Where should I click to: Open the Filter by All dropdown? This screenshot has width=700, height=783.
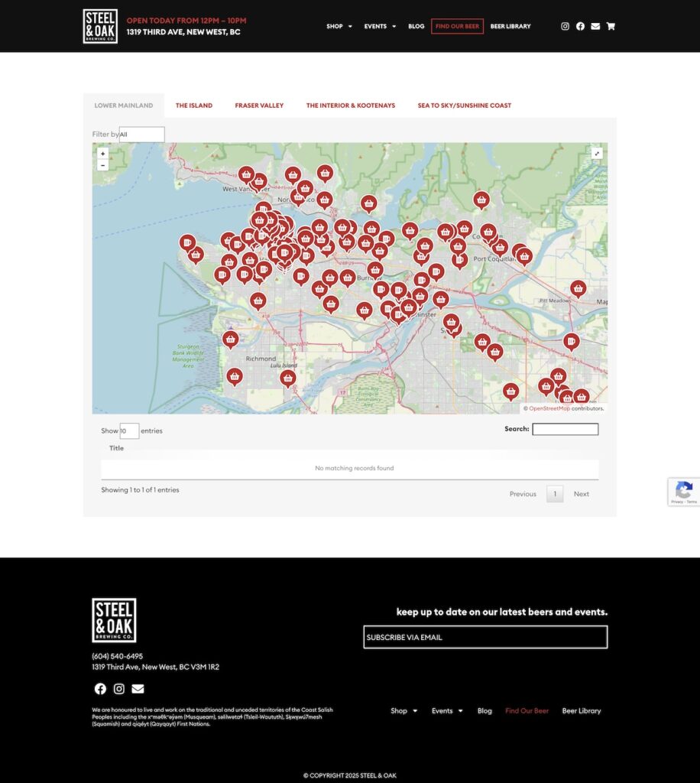141,135
